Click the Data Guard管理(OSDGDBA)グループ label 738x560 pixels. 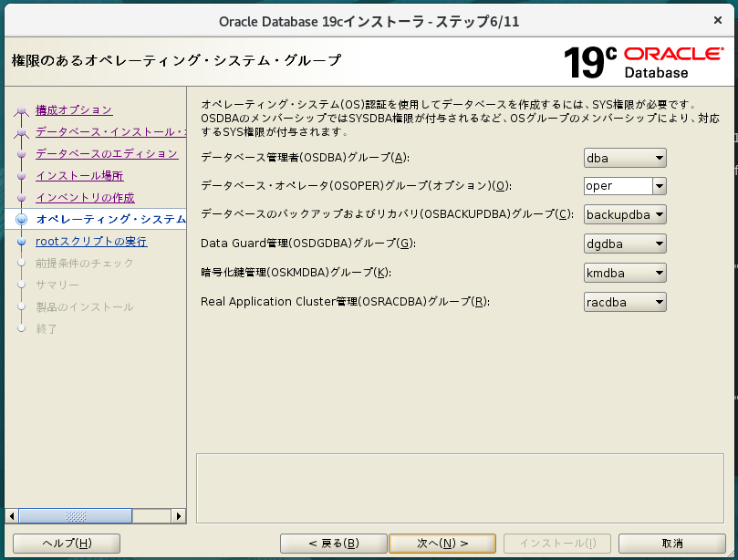tap(307, 244)
